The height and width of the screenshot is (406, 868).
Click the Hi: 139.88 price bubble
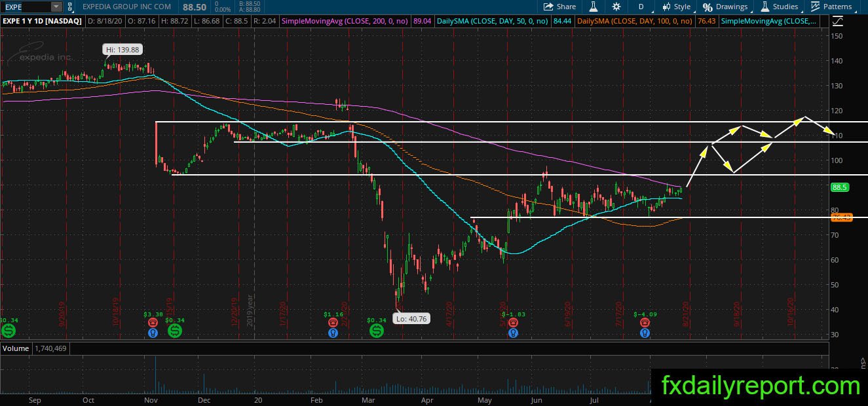tap(122, 50)
